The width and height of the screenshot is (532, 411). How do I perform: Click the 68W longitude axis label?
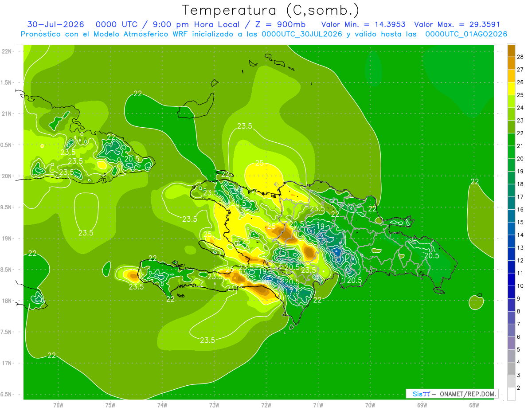[474, 405]
